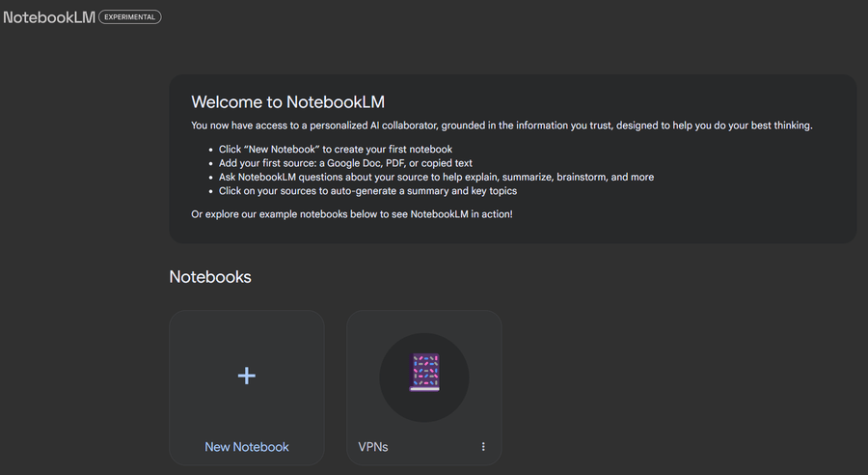Click the EXPERIMENTAL badge
Viewport: 868px width, 475px height.
pos(130,16)
